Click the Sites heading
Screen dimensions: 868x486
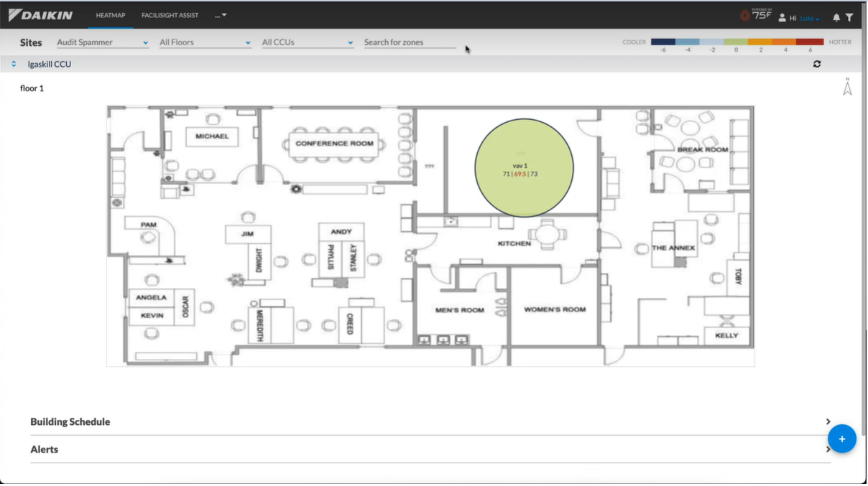tap(31, 42)
